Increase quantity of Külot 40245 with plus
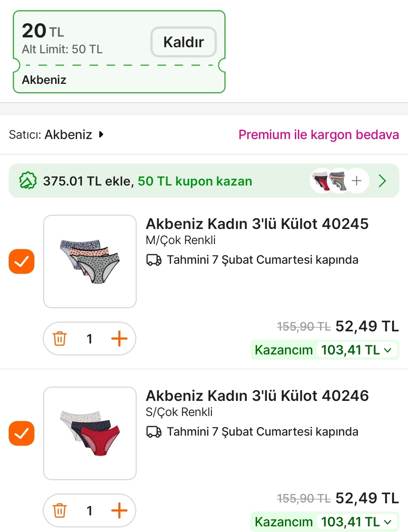 click(x=119, y=339)
